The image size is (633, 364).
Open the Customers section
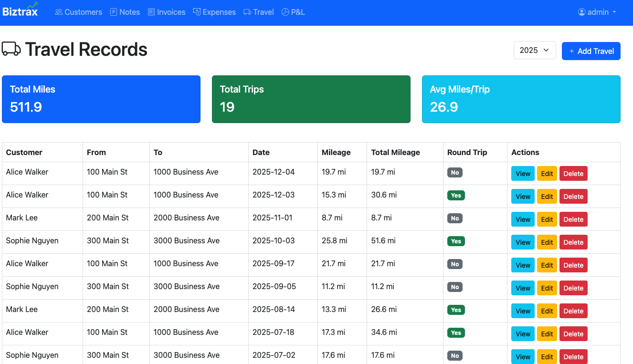[x=78, y=11]
